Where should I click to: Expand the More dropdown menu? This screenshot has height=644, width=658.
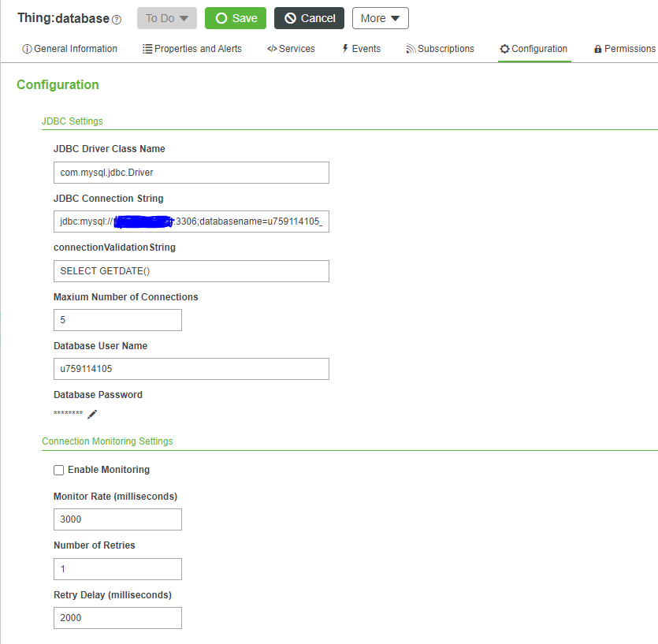pyautogui.click(x=380, y=17)
